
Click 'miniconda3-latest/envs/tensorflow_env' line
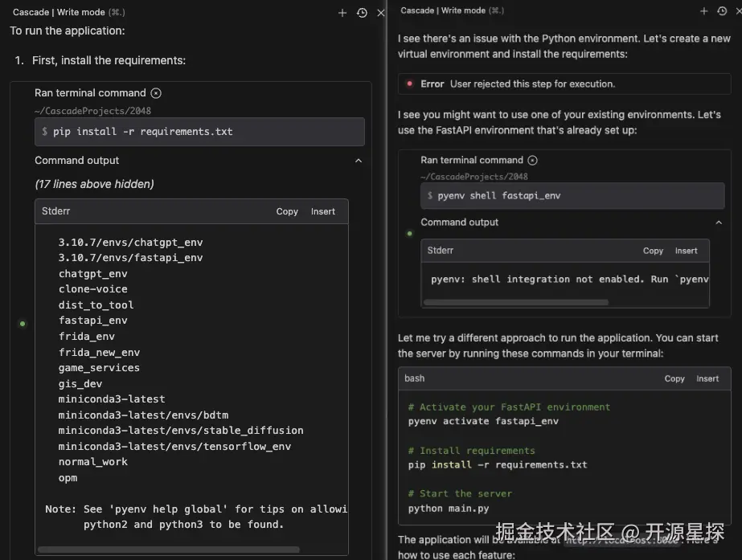[x=174, y=447]
